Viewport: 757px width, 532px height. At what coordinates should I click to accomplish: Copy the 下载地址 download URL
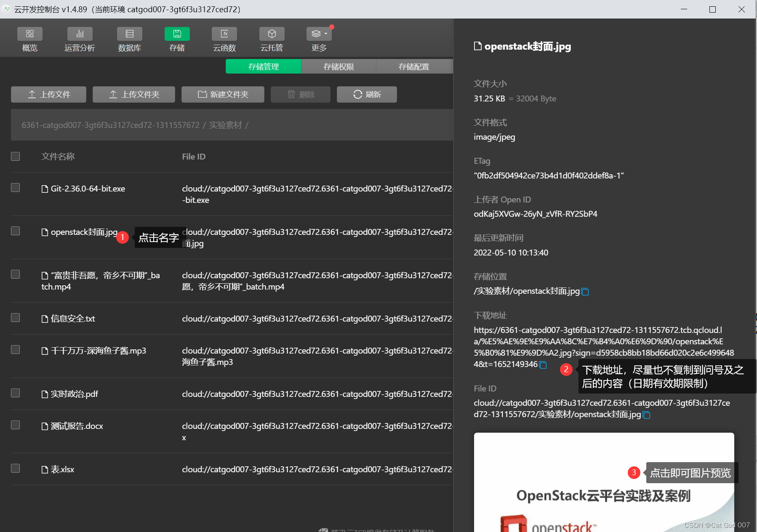pos(543,365)
